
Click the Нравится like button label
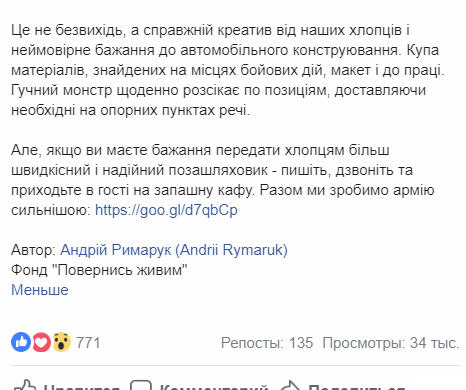click(x=81, y=387)
